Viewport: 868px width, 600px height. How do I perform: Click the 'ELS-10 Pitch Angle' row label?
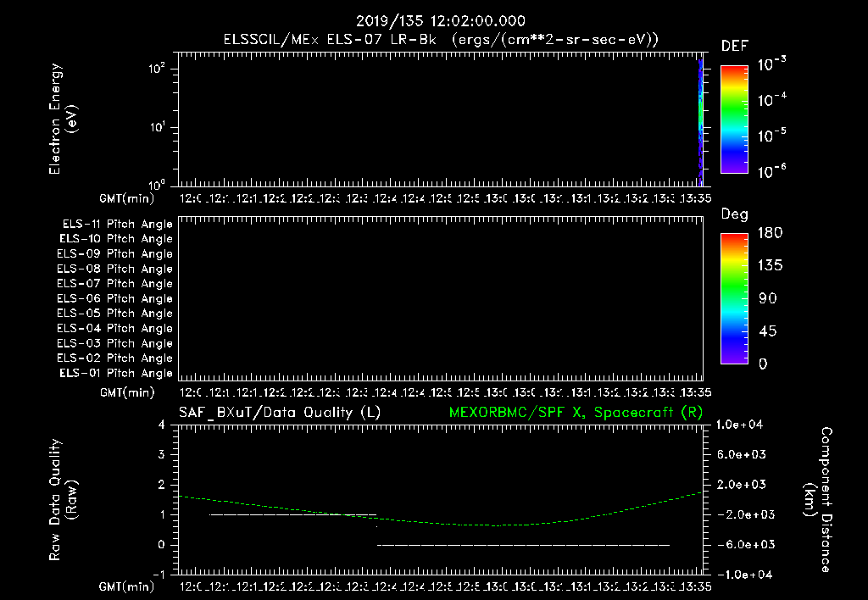(x=116, y=239)
